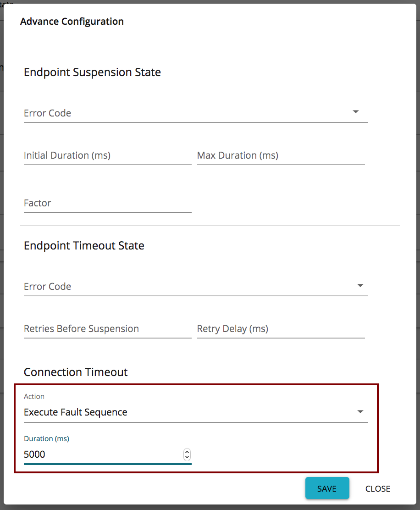Click the Connection Timeout section heading
This screenshot has height=510, width=420.
tap(75, 372)
